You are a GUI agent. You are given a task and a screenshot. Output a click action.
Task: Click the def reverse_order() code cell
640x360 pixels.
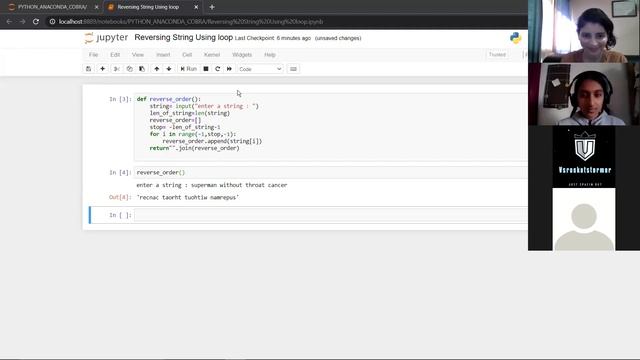tap(331, 127)
